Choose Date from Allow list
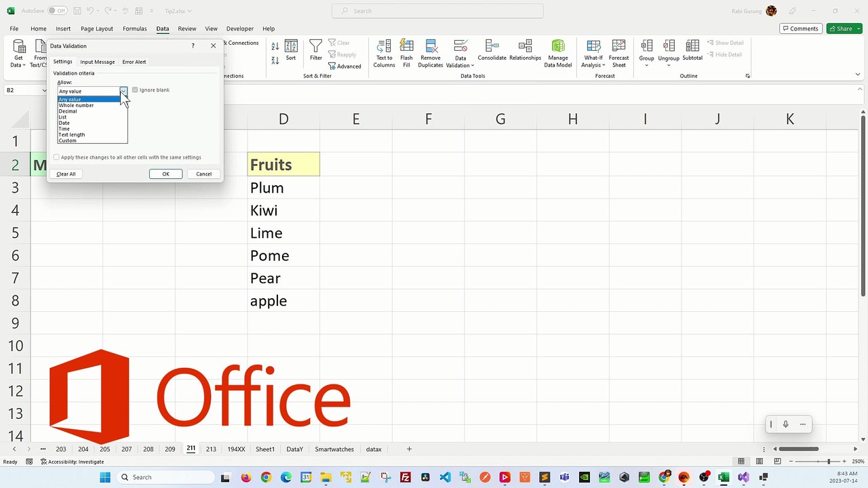The image size is (868, 488). pyautogui.click(x=92, y=123)
